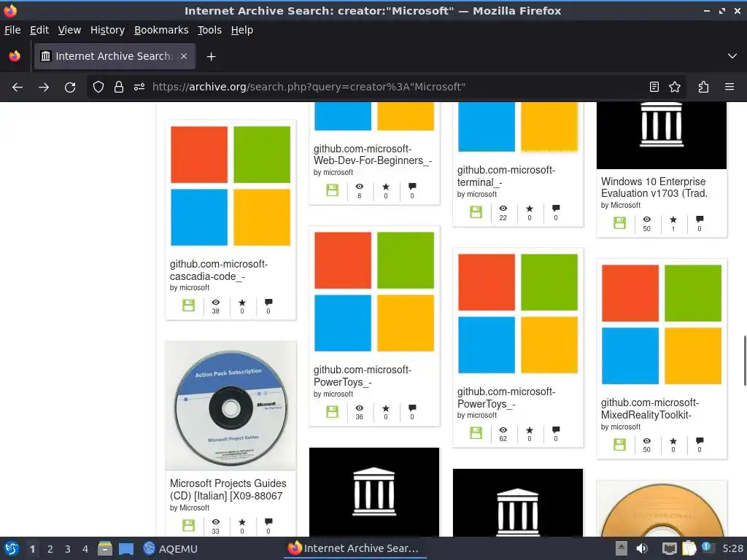Open the Edit menu
This screenshot has height=560, width=747.
click(39, 30)
